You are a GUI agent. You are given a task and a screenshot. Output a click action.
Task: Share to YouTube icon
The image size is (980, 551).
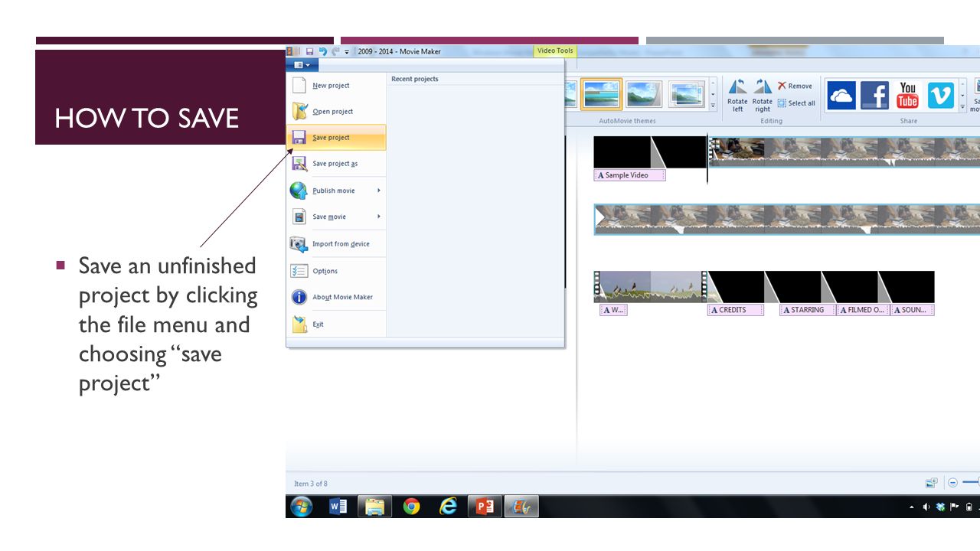click(x=908, y=96)
